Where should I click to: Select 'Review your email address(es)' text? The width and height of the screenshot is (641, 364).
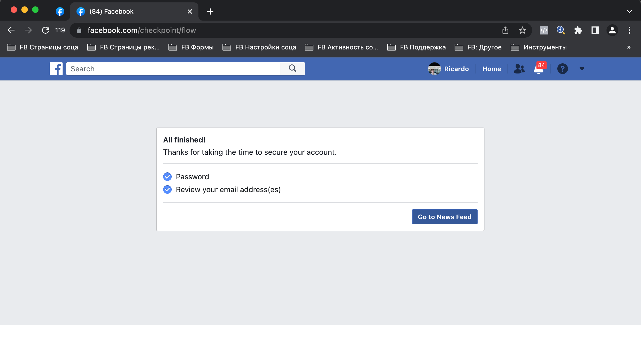[228, 189]
